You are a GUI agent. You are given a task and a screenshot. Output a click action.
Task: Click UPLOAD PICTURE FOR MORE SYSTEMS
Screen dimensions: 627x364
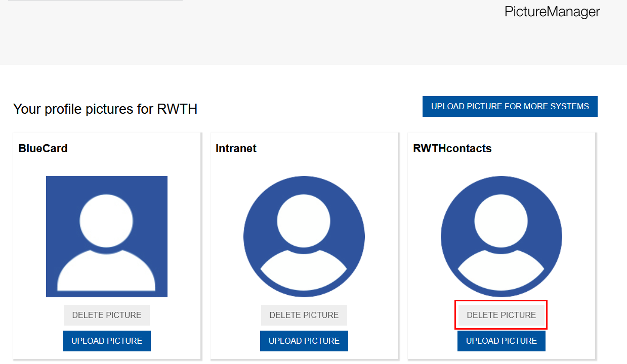click(x=509, y=106)
